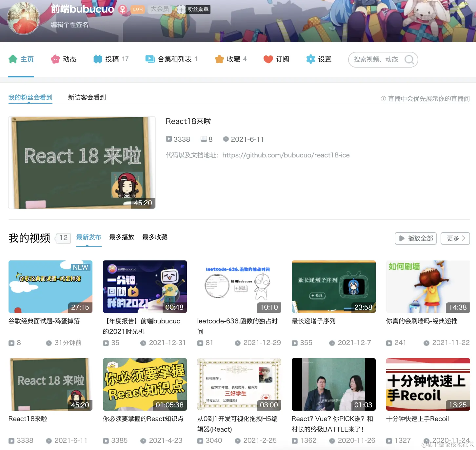The width and height of the screenshot is (476, 450).
Task: Click the home icon beside 主页
Action: point(13,59)
